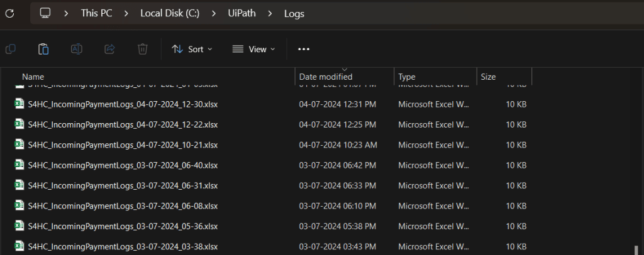The height and width of the screenshot is (255, 644).
Task: Expand chevron after This PC in breadcrumb
Action: tap(126, 14)
